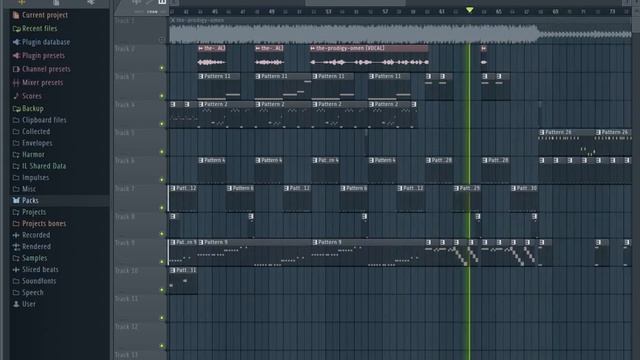Jump to bar 69 on the timeline ruler
The height and width of the screenshot is (360, 640).
tap(556, 12)
